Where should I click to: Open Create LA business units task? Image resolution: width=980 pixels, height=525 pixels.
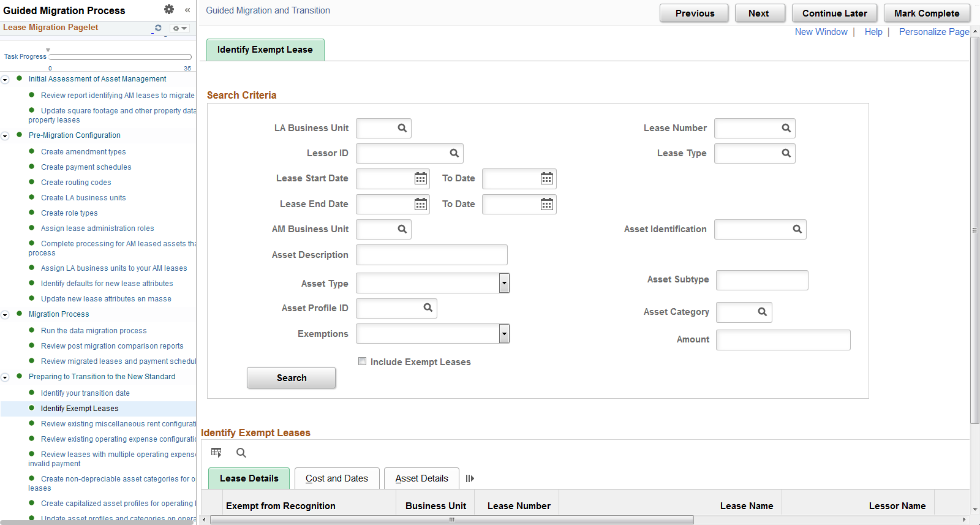pyautogui.click(x=83, y=198)
